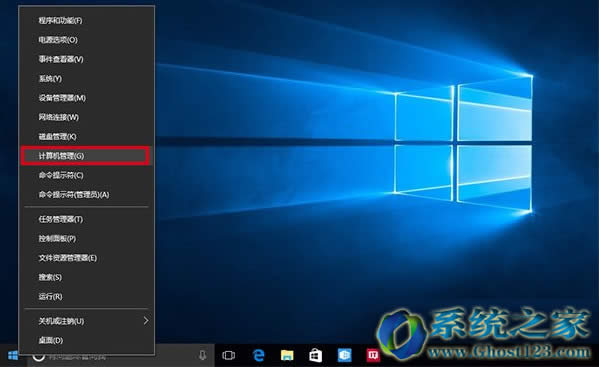Select 电源选项(O) menu entry
Viewport: 599px width, 367px height.
(86, 40)
